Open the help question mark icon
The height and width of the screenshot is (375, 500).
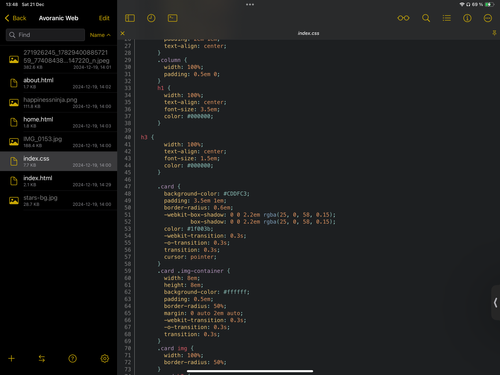point(72,358)
